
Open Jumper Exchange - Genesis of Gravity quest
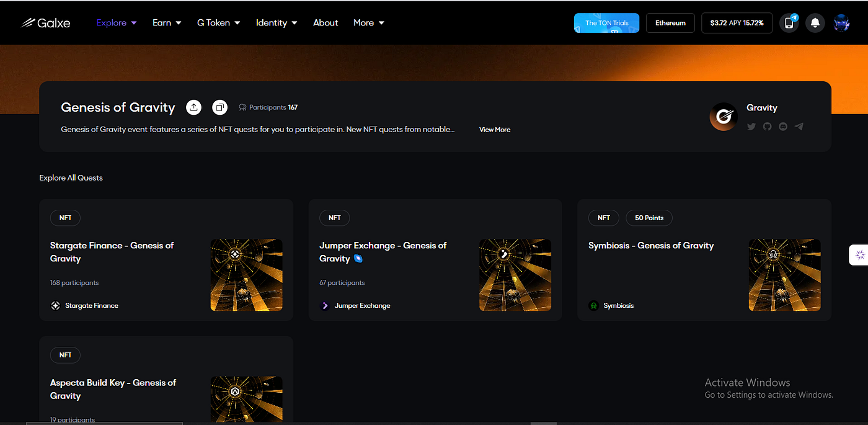click(383, 252)
